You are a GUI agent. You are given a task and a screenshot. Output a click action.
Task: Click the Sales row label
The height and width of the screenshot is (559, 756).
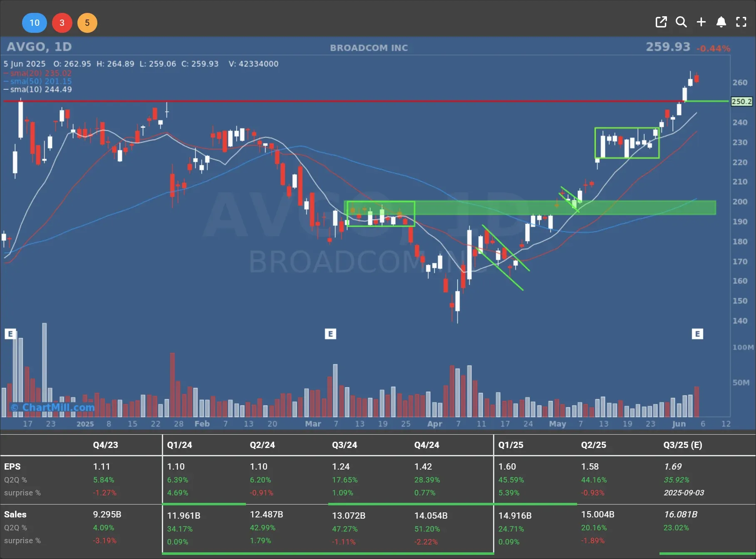15,514
